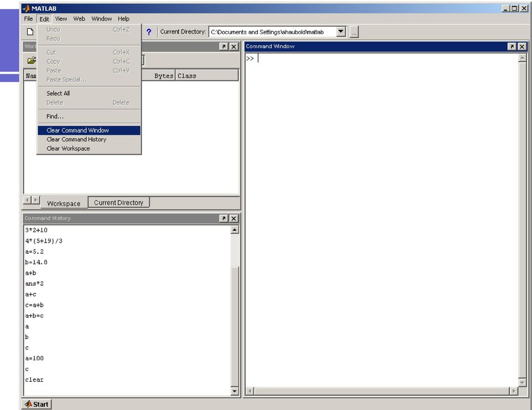This screenshot has height=410, width=532.
Task: Select history entry a+c
Action: 30,294
